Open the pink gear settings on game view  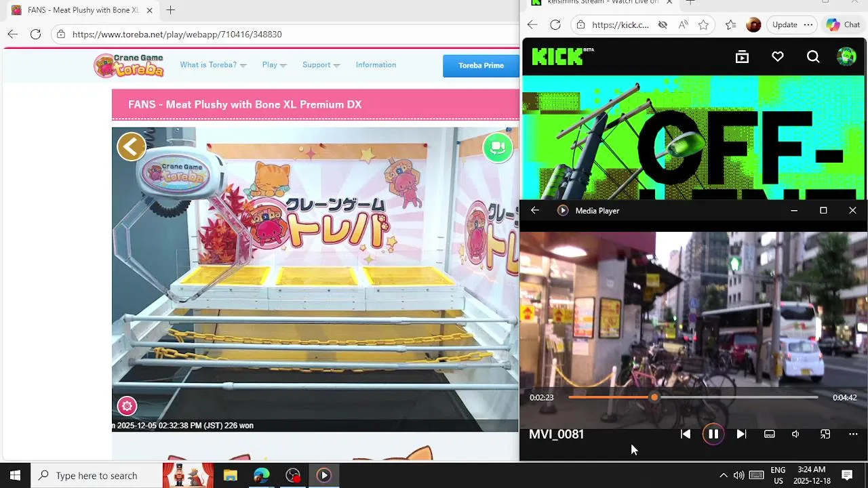127,406
